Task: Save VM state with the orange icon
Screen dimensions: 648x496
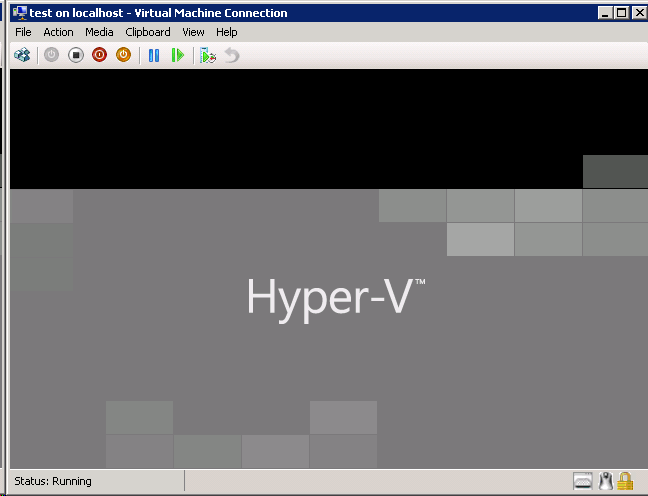Action: 124,55
